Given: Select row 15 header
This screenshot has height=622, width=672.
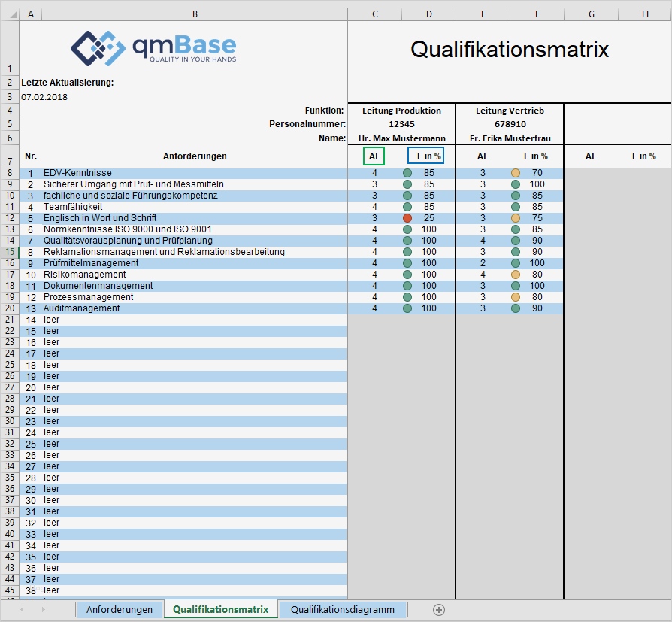Looking at the screenshot, I should 9,252.
